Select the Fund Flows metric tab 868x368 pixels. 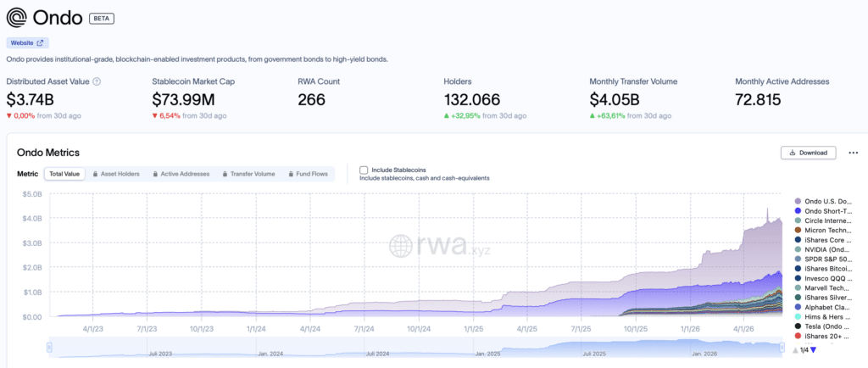tap(308, 174)
